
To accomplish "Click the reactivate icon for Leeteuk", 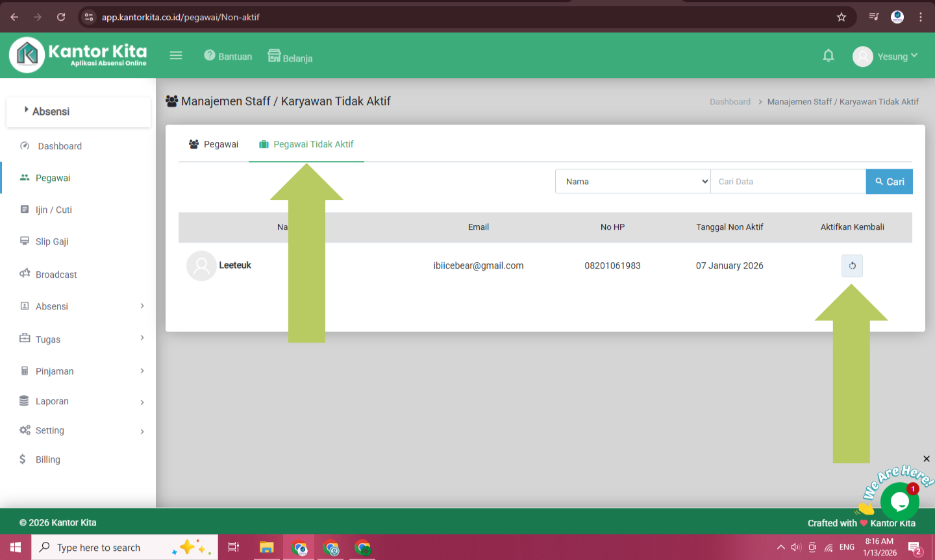I will (852, 265).
